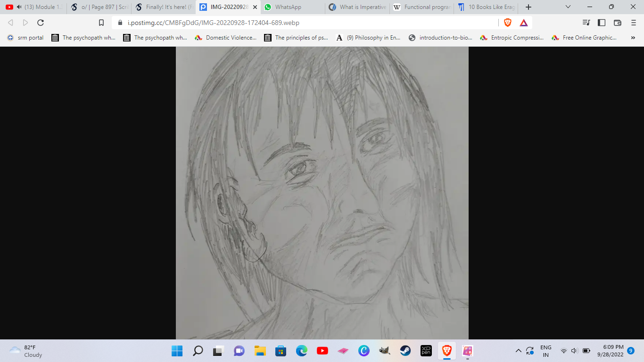Screen dimensions: 644x362
Task: Open Brave Shields lion icon in address bar
Action: (508, 23)
